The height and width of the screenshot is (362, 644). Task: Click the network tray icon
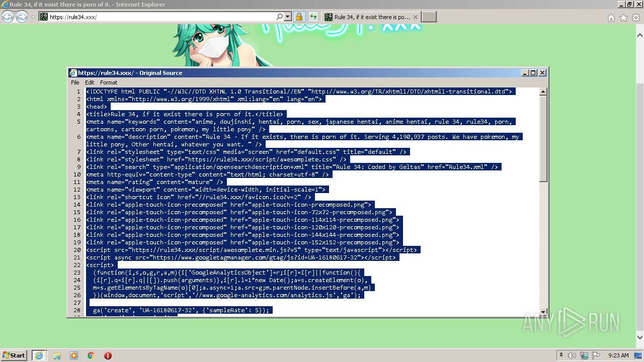point(584,355)
